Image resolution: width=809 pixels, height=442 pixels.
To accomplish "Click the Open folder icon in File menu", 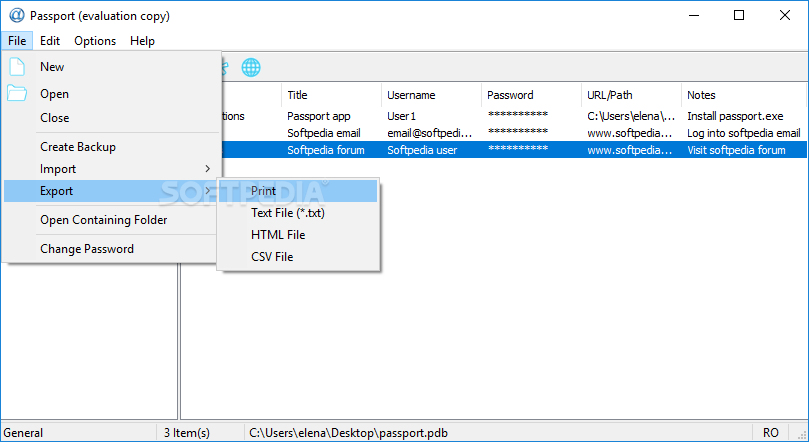I will point(17,93).
